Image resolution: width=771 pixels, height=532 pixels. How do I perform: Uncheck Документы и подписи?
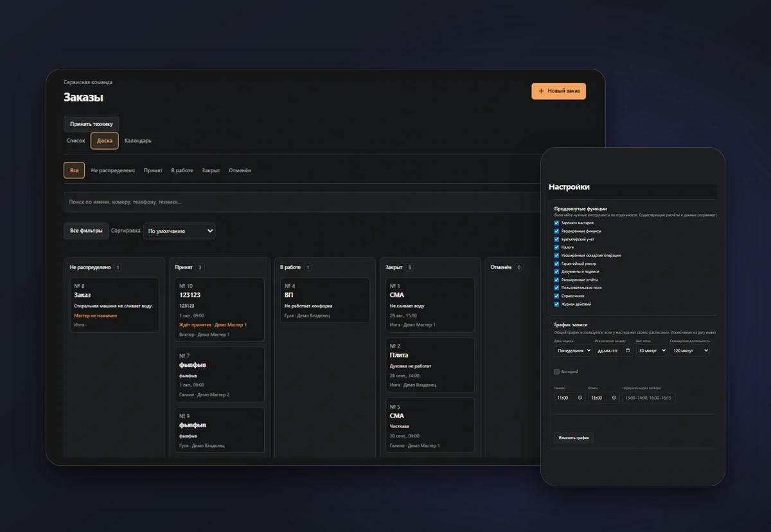pyautogui.click(x=556, y=272)
